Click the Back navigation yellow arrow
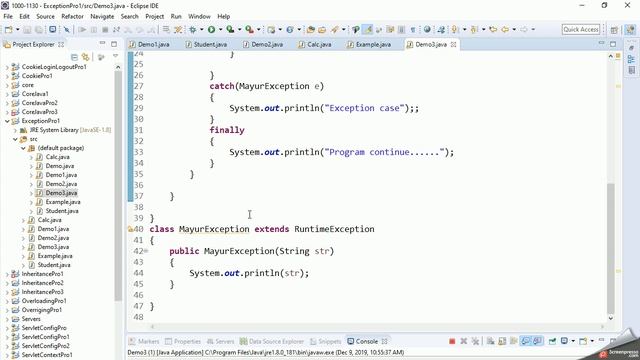 point(505,29)
